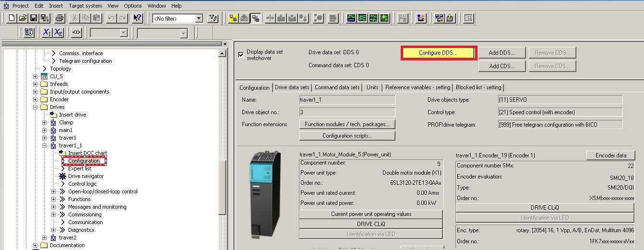Click the X E symbol icon
The width and height of the screenshot is (644, 250).
click(x=58, y=33)
